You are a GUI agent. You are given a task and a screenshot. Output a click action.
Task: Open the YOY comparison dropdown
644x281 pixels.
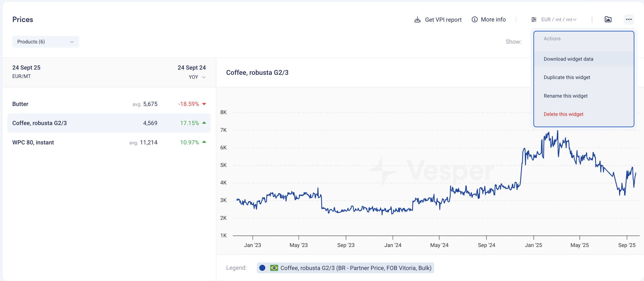pyautogui.click(x=197, y=77)
